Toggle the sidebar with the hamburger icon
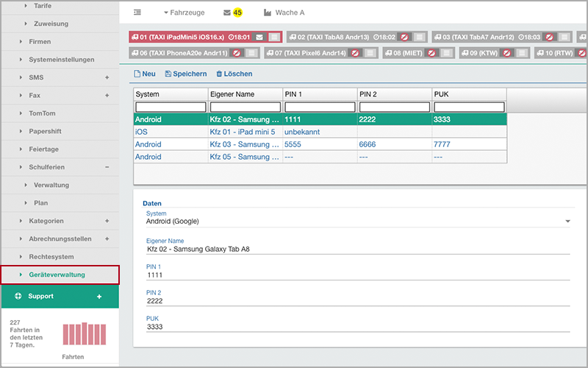The image size is (588, 368). click(137, 13)
